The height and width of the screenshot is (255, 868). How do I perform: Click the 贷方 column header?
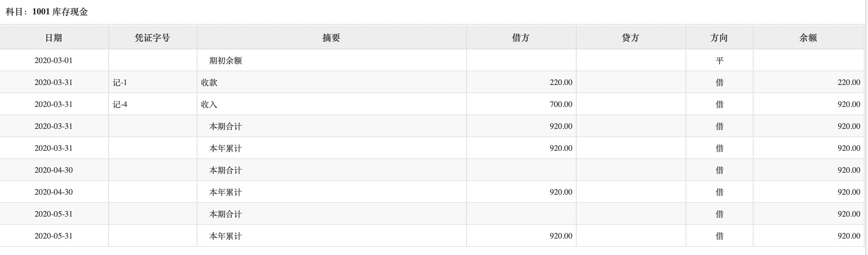[631, 37]
